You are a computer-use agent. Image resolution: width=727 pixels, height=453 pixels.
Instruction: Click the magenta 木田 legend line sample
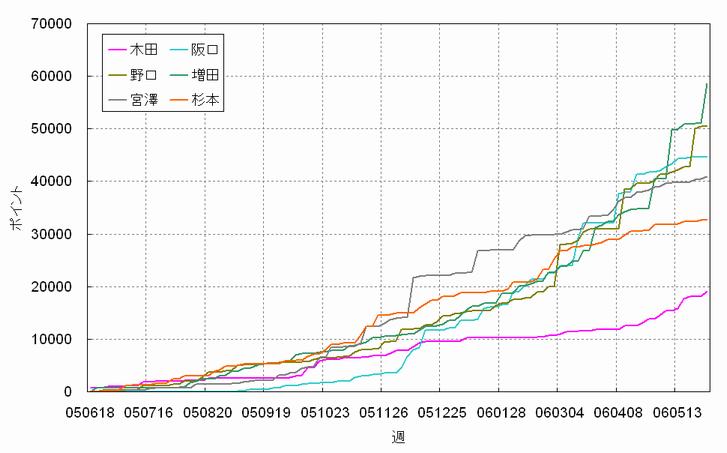117,49
